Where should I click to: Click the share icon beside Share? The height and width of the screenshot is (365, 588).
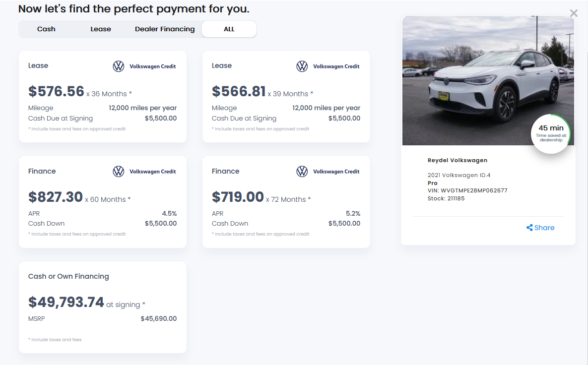[529, 228]
